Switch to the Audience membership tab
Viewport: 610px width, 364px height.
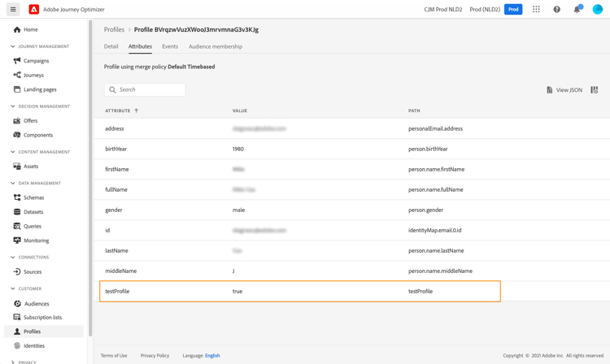tap(216, 46)
